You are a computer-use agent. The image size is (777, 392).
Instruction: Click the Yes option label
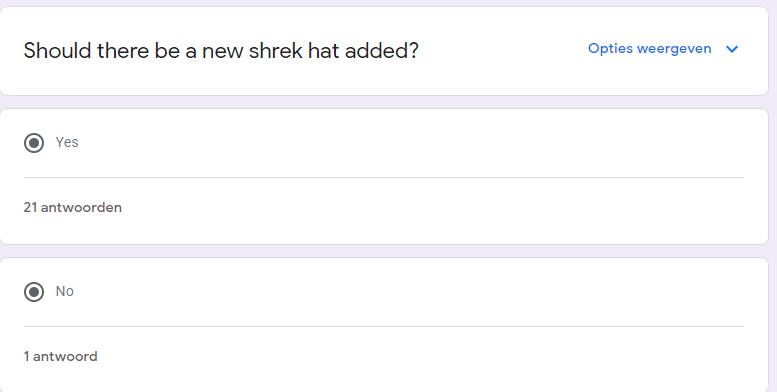click(x=67, y=142)
